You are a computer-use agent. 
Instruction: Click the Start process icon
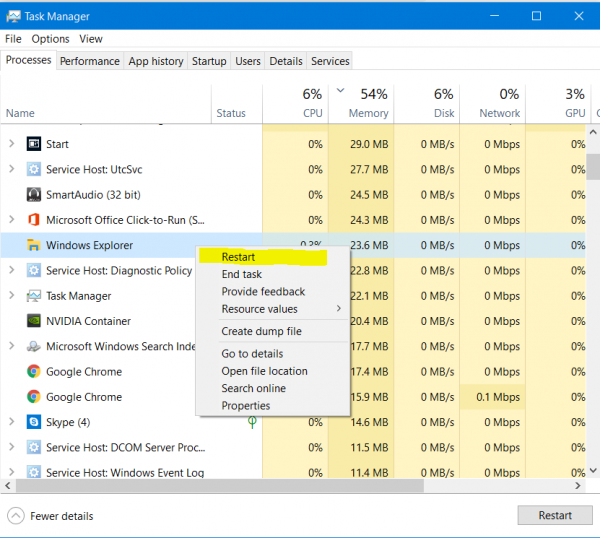[33, 144]
